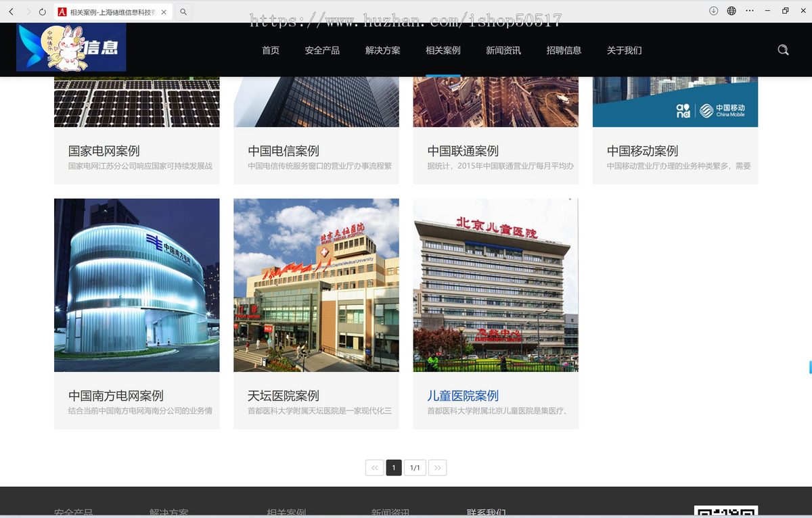The image size is (812, 518).
Task: Click description text starting 中国移动营业厅办理
Action: click(679, 166)
